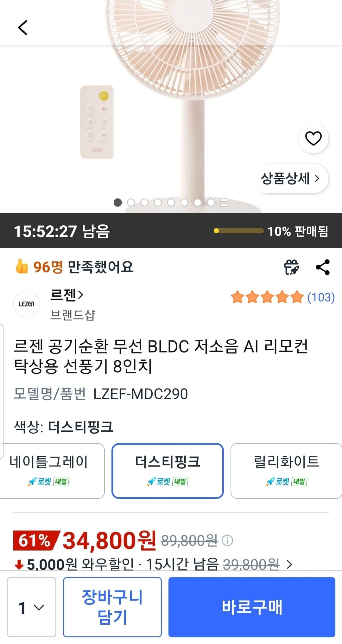342x644 pixels.
Task: Tap the LEZEN brand logo
Action: [27, 304]
